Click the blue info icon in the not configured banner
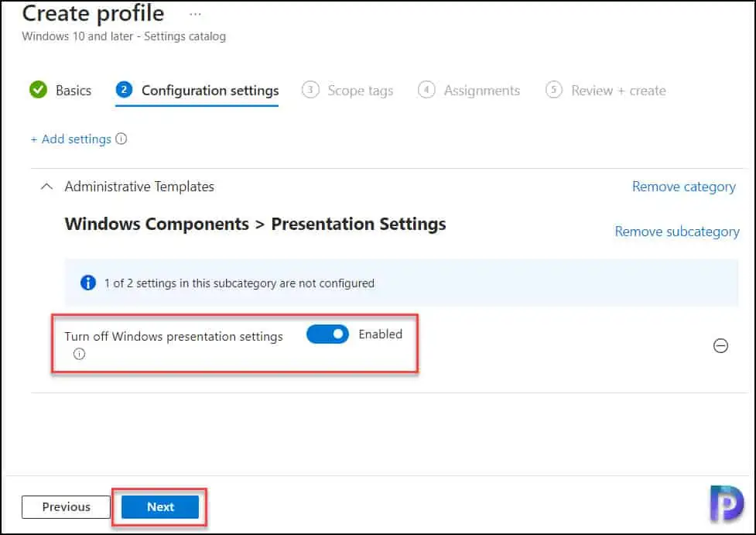The image size is (756, 535). [x=87, y=283]
